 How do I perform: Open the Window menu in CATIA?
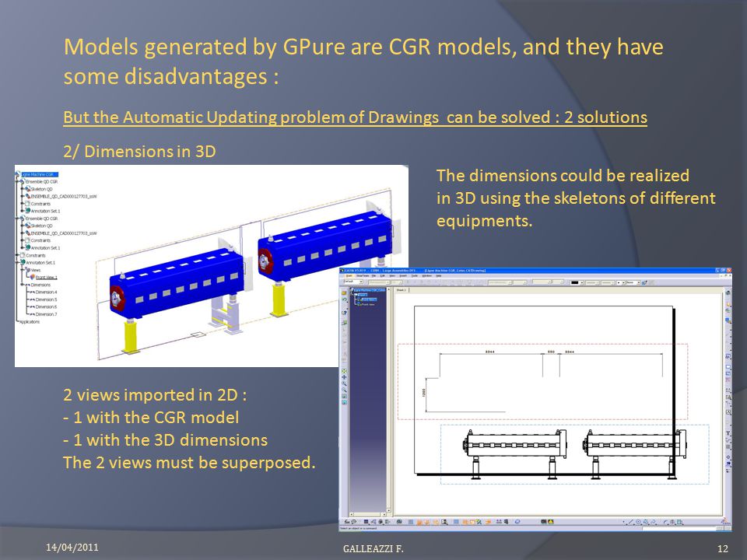427,275
